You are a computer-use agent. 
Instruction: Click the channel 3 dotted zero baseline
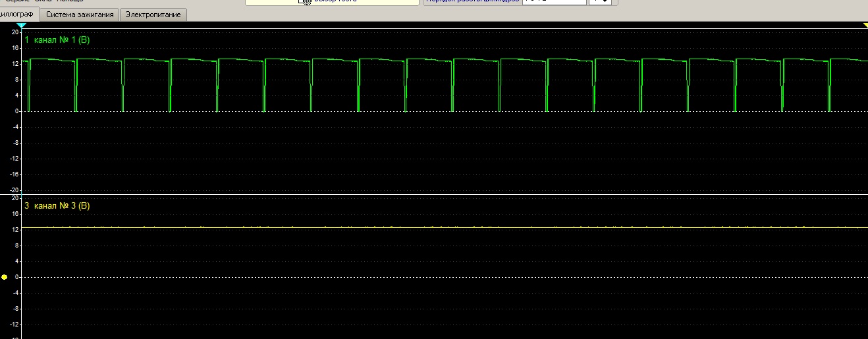(x=445, y=277)
